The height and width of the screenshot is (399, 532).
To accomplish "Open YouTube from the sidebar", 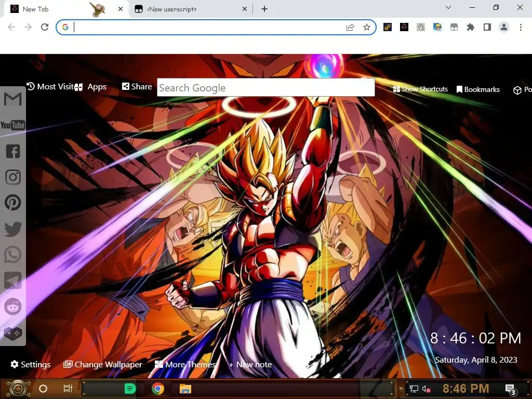I will [13, 125].
